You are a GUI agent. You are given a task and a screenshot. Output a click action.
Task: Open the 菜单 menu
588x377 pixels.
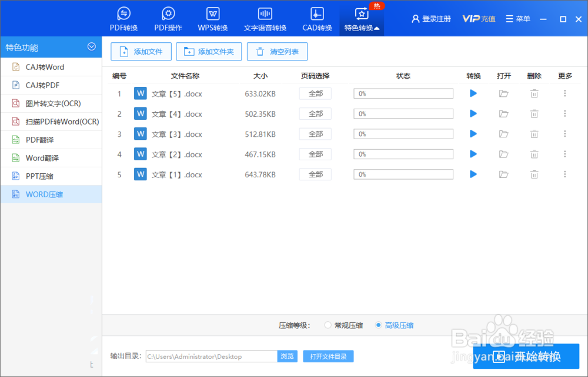517,18
